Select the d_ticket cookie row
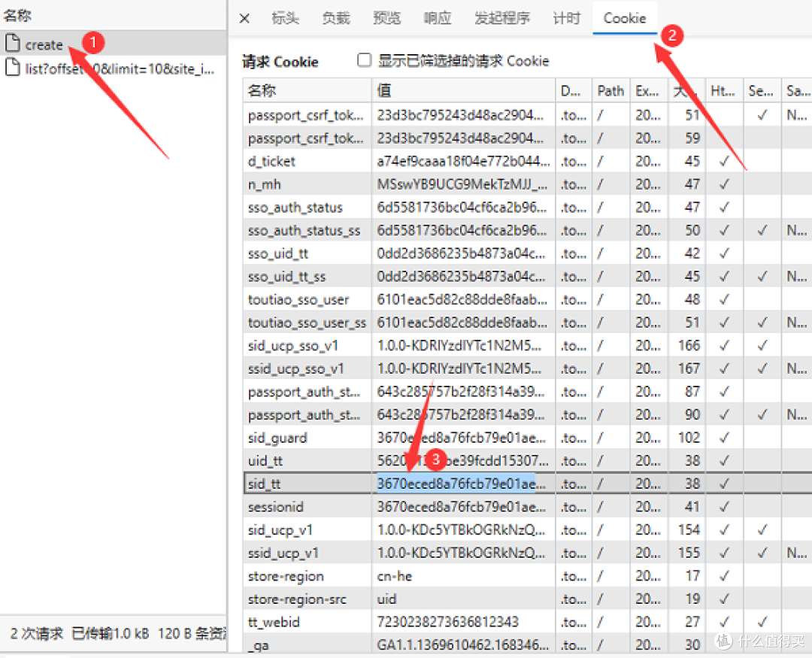812x658 pixels. 527,161
